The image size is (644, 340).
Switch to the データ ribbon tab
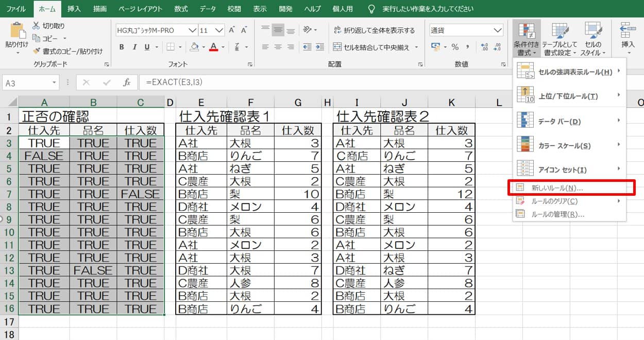tap(208, 9)
